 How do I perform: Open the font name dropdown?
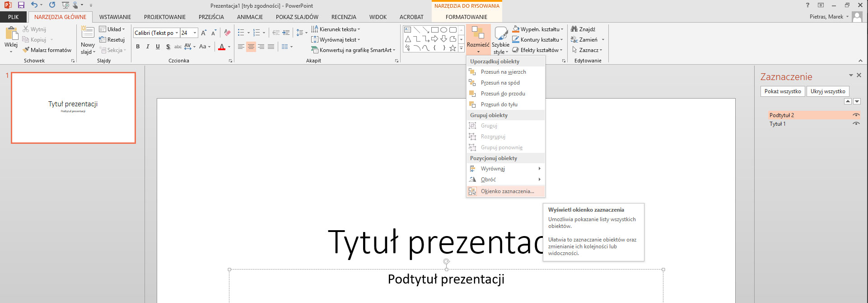pyautogui.click(x=177, y=33)
